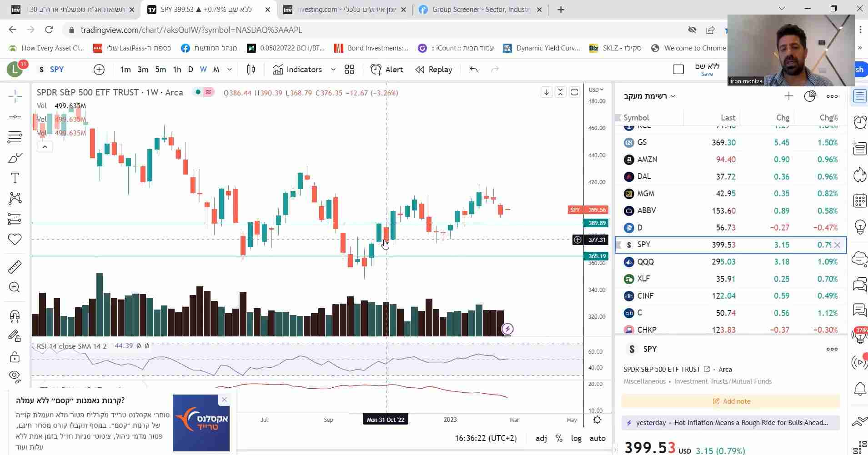Screen dimensions: 868x455
Task: Toggle percent scale mode
Action: click(x=559, y=438)
